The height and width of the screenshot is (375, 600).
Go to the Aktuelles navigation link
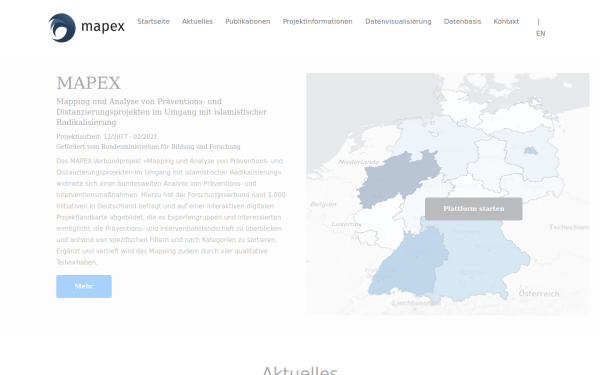[x=197, y=21]
